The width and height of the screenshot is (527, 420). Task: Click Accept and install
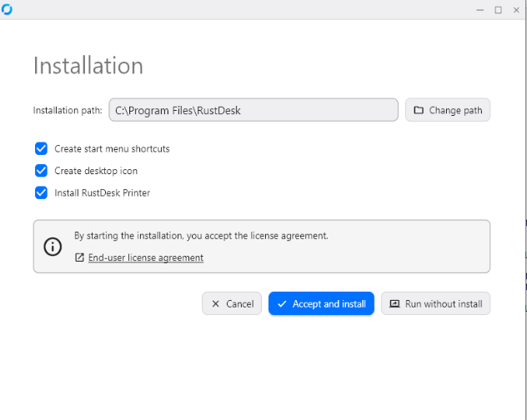(x=321, y=303)
